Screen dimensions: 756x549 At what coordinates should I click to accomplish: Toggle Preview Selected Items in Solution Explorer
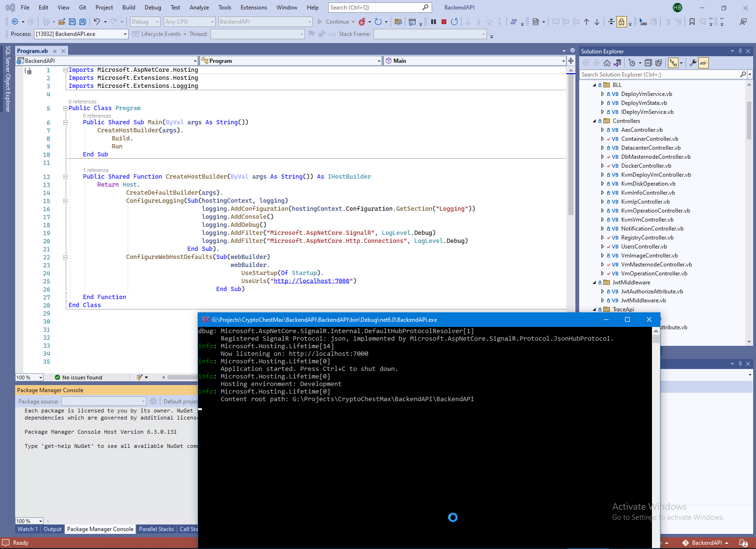(x=704, y=63)
